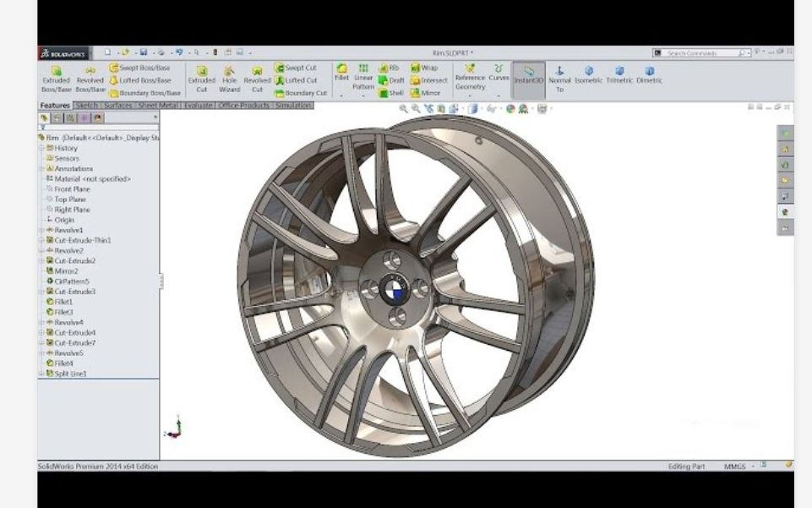Switch to the Sketch tab
812x508 pixels.
coord(88,106)
